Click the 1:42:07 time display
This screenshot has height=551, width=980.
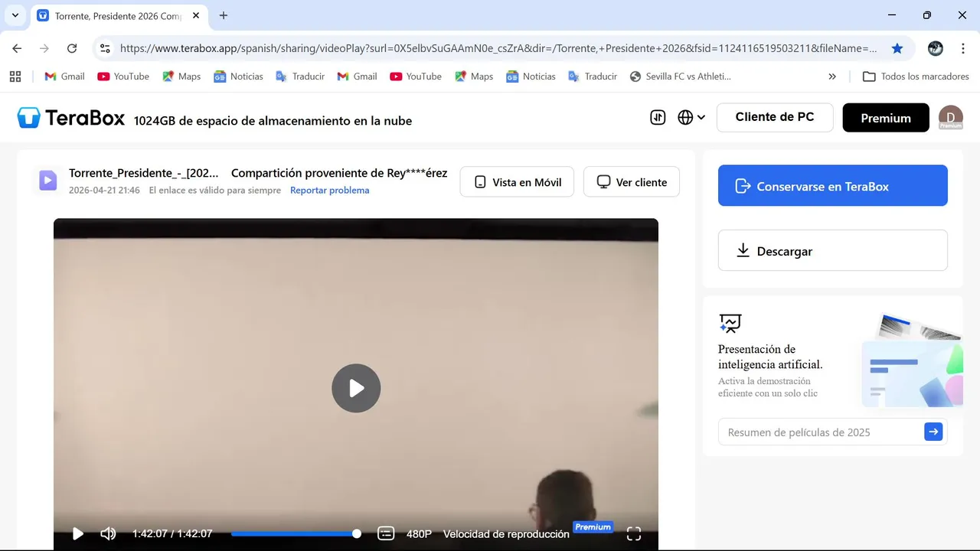tap(172, 534)
